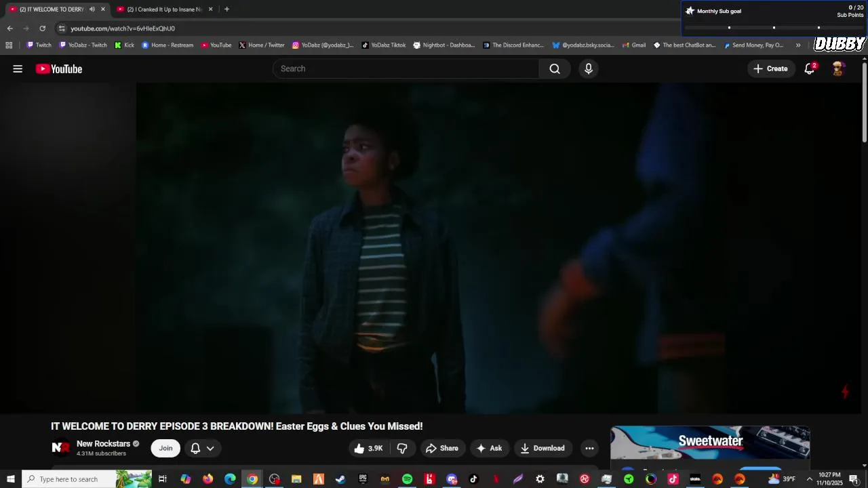
Task: Click the Create button
Action: [x=770, y=68]
